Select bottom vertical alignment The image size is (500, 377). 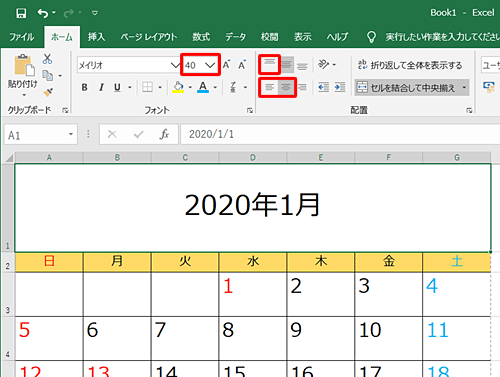click(x=302, y=65)
